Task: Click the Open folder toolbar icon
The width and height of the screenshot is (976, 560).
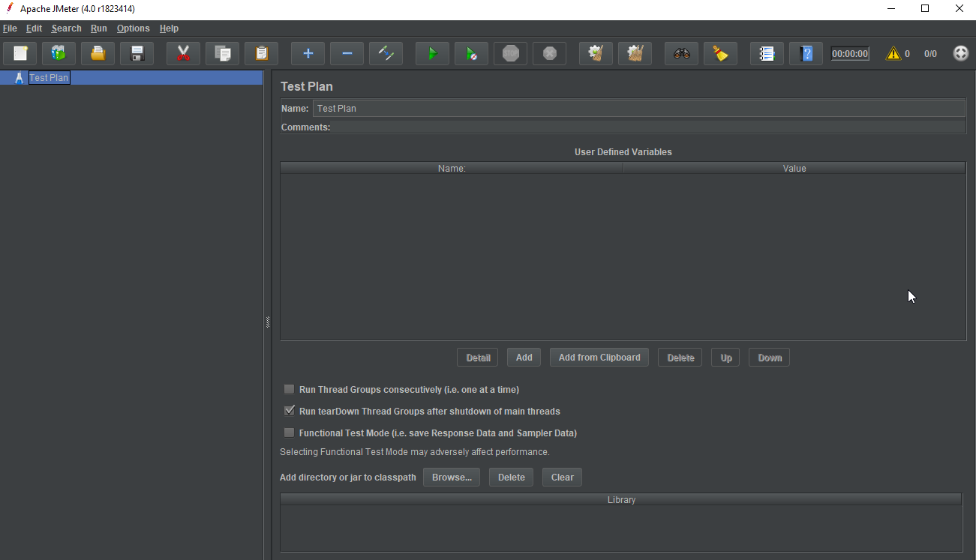Action: [x=98, y=54]
